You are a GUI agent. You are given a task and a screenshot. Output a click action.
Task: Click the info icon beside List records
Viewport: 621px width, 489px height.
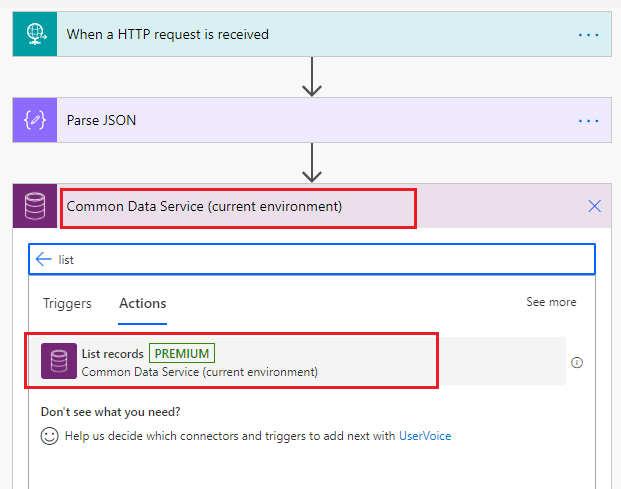coord(577,362)
